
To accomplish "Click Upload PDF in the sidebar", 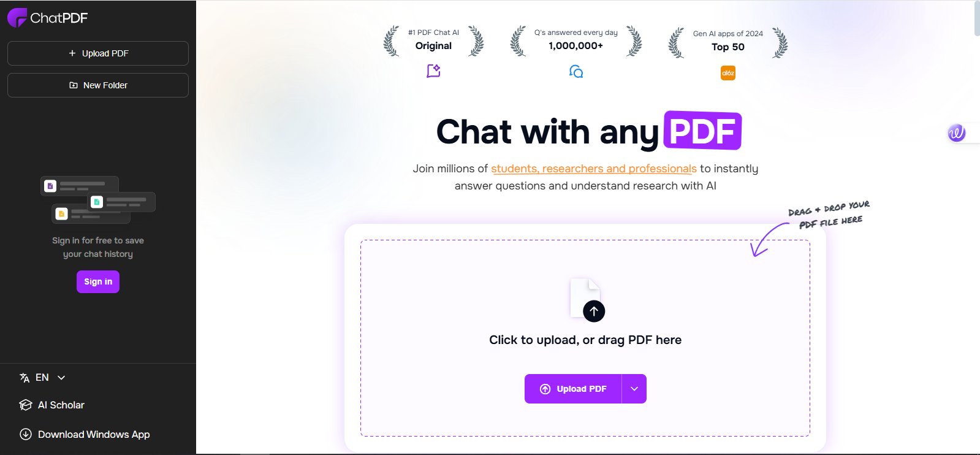I will pyautogui.click(x=98, y=53).
